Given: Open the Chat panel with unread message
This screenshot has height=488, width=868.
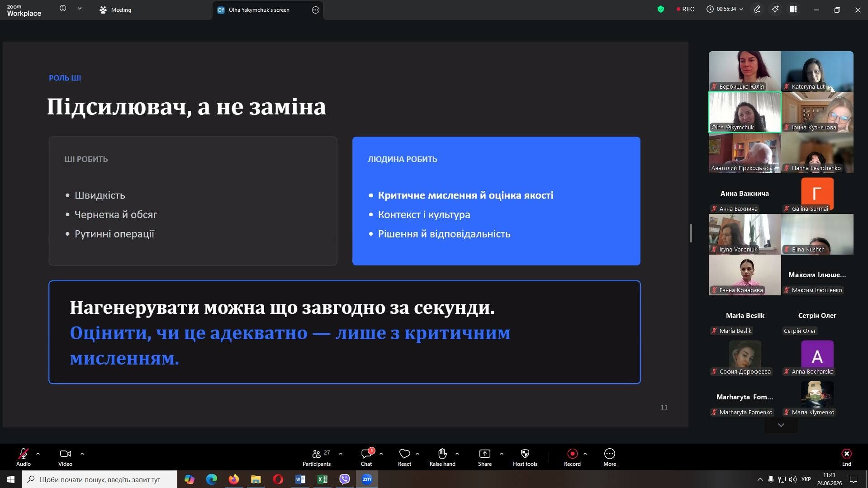Looking at the screenshot, I should coord(366,457).
